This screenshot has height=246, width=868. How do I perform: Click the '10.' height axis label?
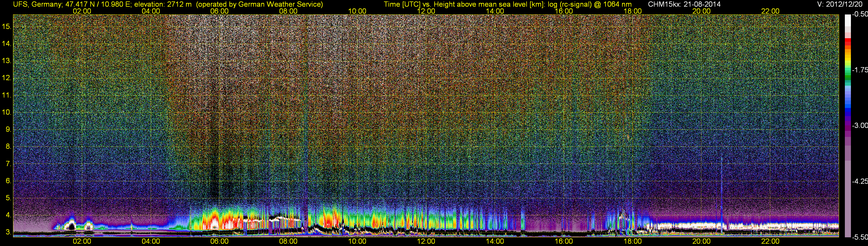click(7, 112)
